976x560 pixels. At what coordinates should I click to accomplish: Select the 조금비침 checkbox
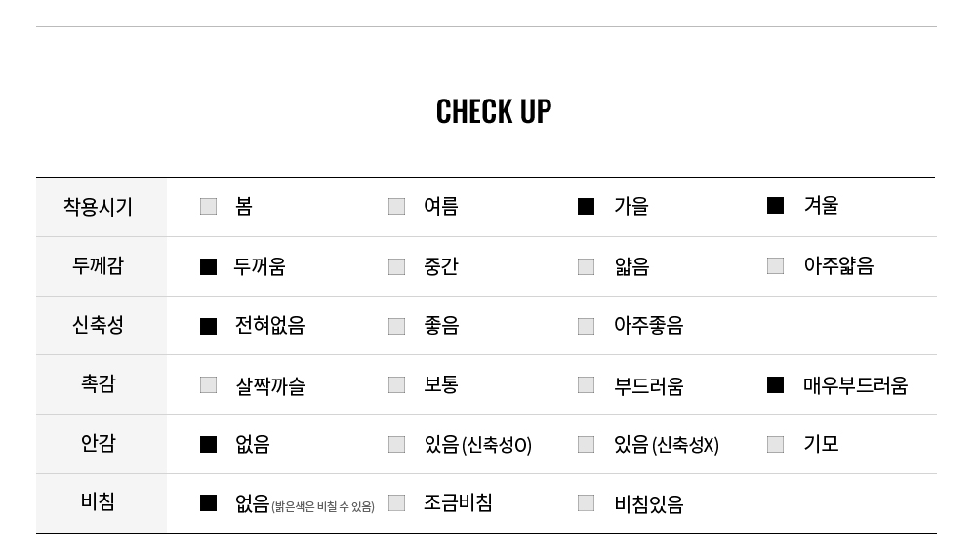396,502
